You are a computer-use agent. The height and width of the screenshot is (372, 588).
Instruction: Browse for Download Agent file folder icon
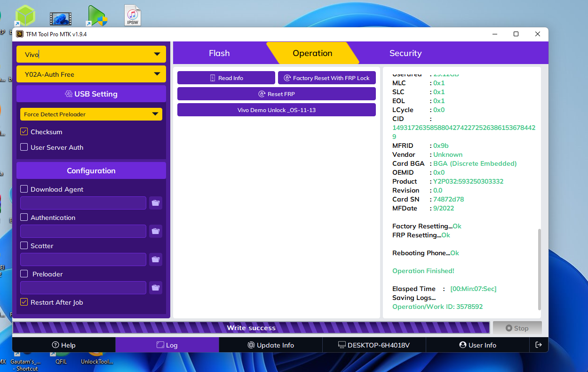156,203
